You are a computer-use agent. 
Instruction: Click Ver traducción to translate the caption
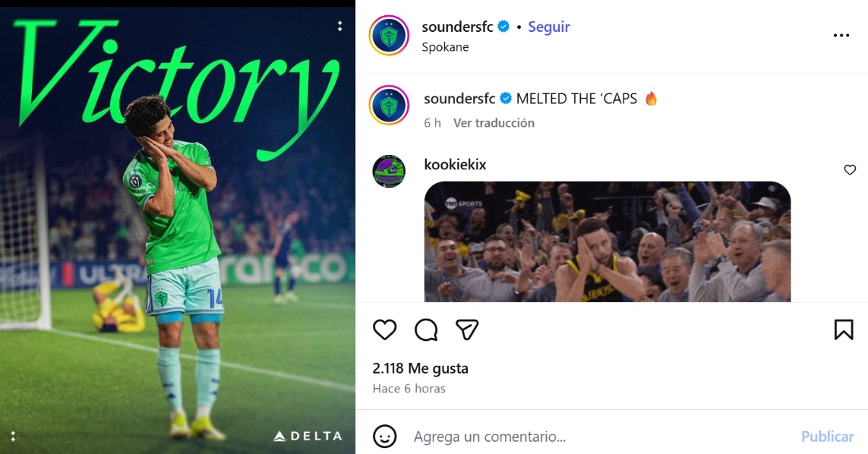494,122
